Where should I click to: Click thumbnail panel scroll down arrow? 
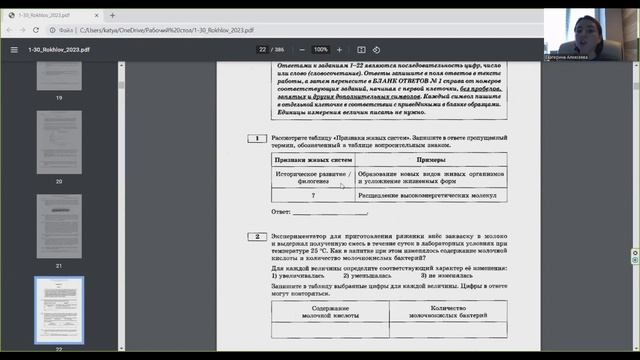121,348
